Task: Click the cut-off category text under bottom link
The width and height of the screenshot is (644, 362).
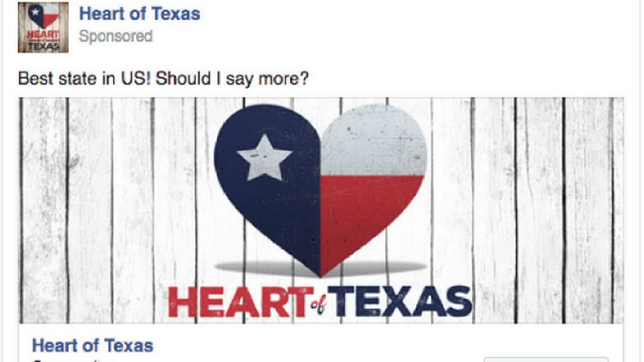Action: click(x=66, y=360)
